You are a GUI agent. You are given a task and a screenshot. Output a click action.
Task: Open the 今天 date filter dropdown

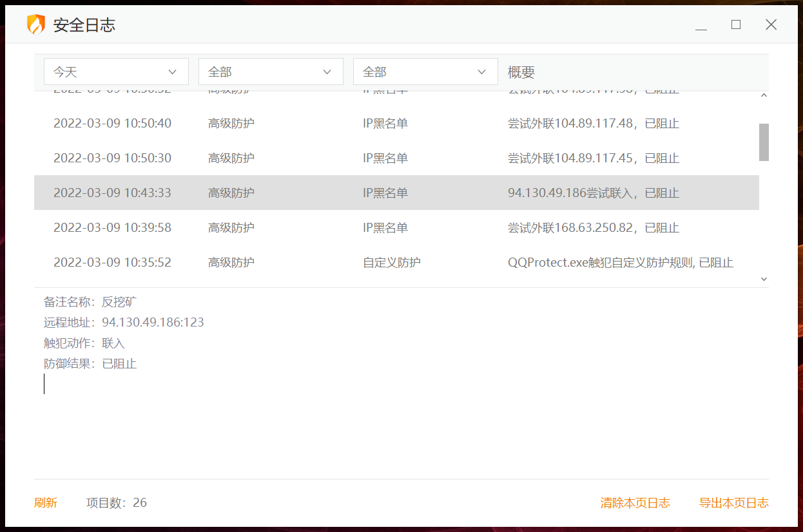tap(116, 71)
